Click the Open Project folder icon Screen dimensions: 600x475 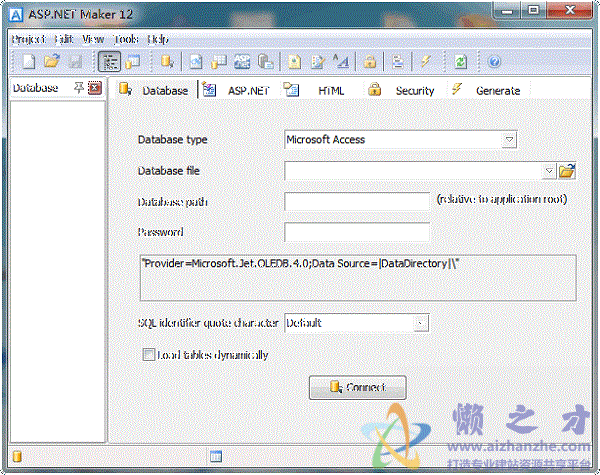(52, 61)
